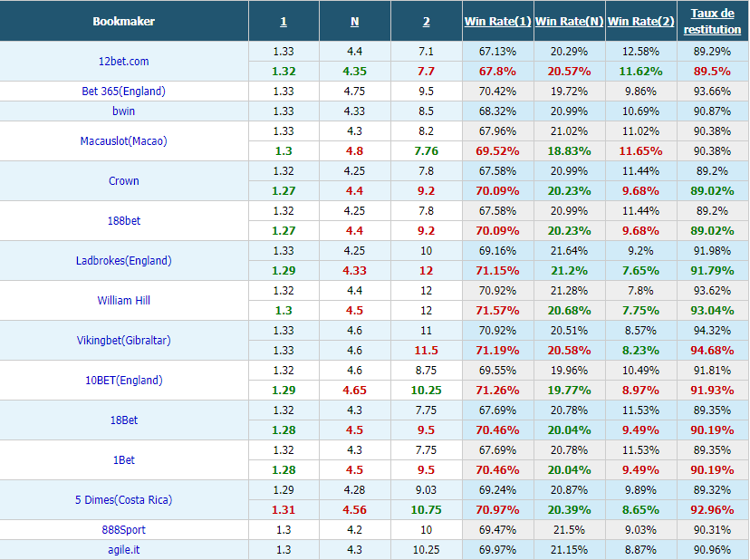Open the 888Sport bookmaker link

[124, 530]
